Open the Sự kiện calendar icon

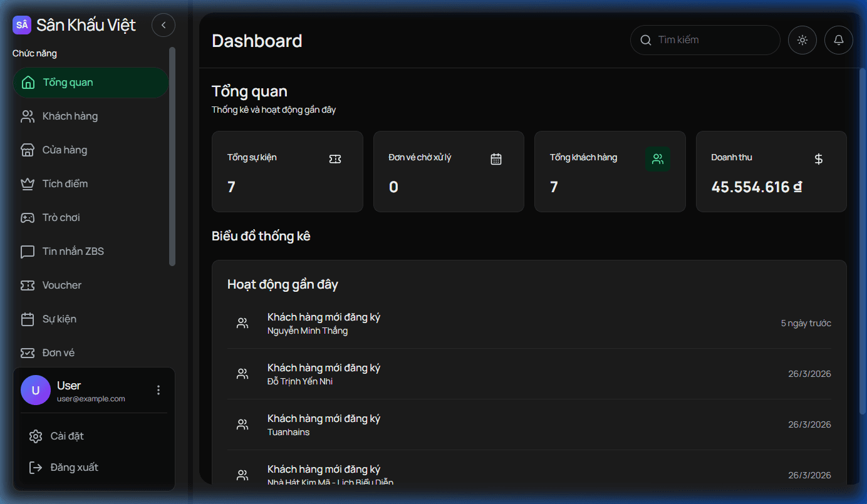(28, 319)
